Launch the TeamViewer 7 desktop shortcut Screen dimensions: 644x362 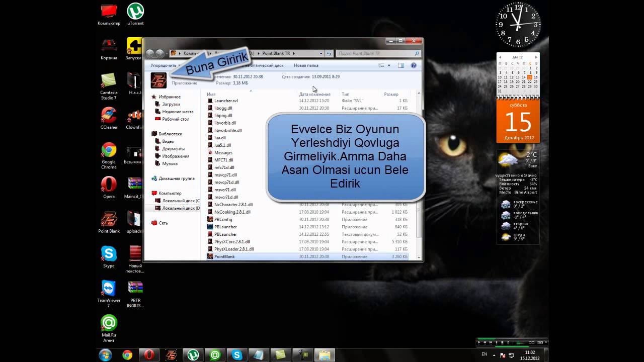tap(109, 294)
